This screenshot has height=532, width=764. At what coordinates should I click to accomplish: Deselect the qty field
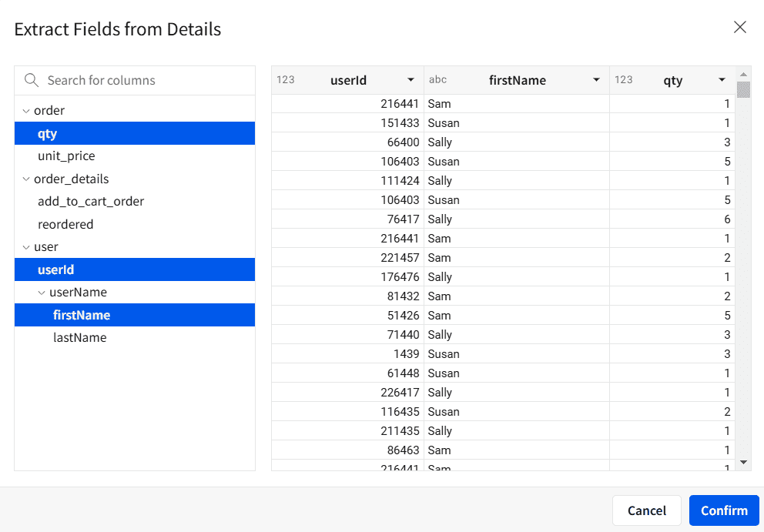[x=48, y=134]
